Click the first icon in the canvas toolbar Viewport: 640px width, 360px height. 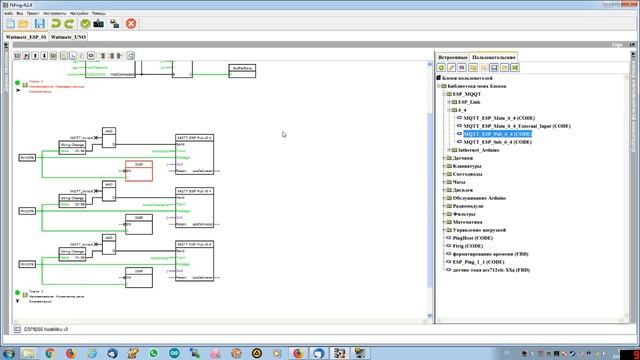coord(17,56)
